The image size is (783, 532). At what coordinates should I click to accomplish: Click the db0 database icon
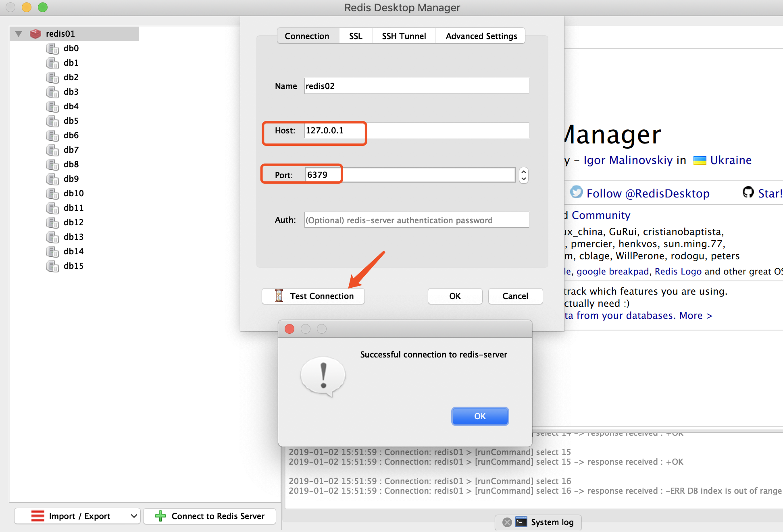52,49
